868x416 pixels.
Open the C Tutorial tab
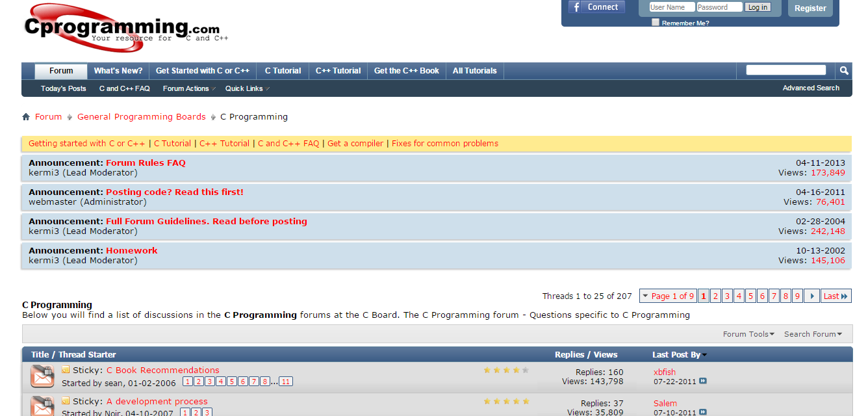(x=283, y=71)
